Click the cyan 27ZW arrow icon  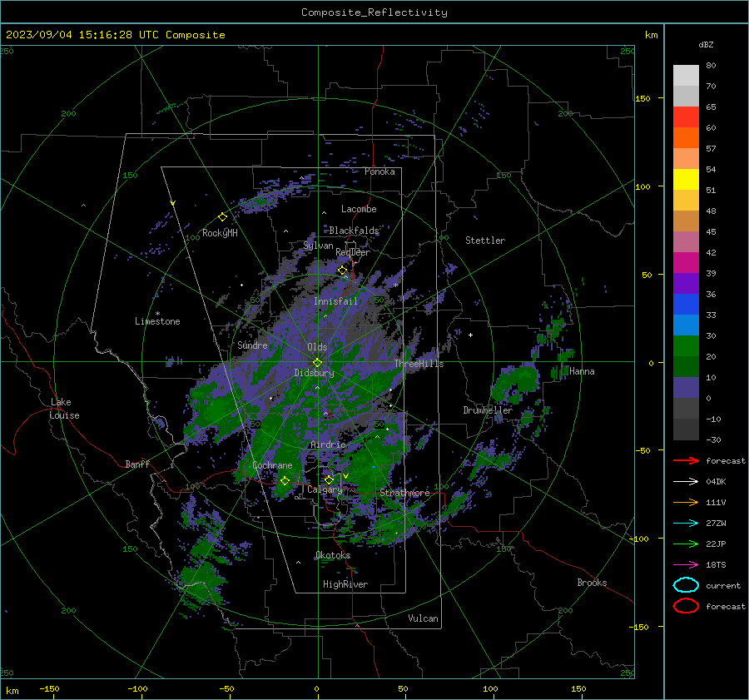click(x=686, y=524)
